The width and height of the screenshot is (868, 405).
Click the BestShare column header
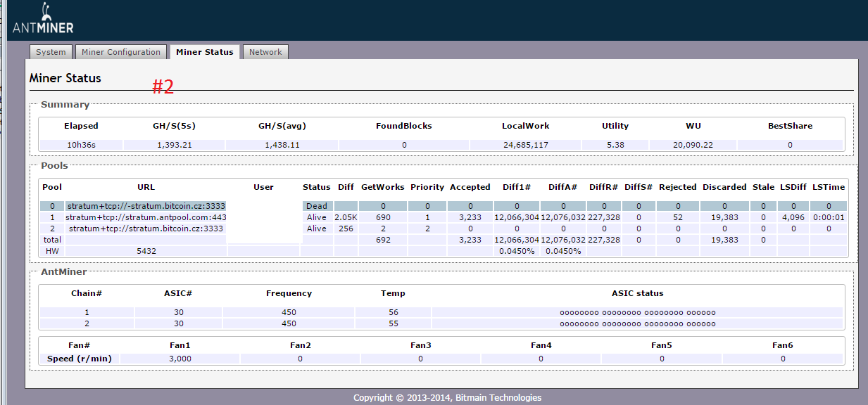point(790,126)
